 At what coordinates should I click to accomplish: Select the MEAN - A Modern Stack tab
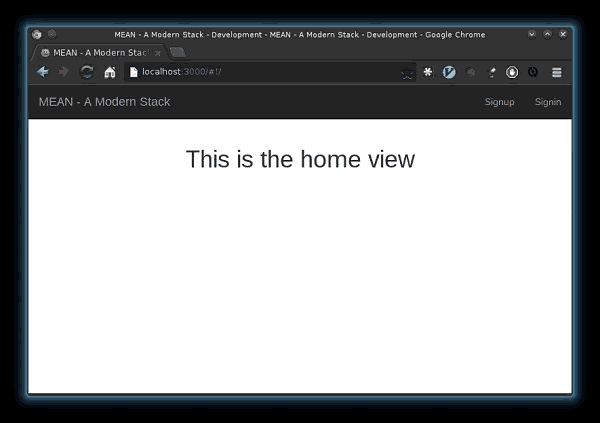point(99,52)
